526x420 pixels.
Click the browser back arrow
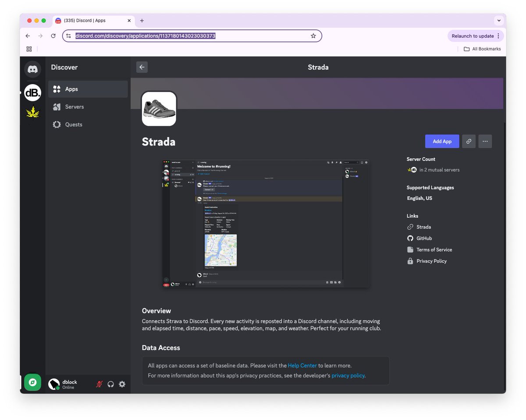[28, 36]
